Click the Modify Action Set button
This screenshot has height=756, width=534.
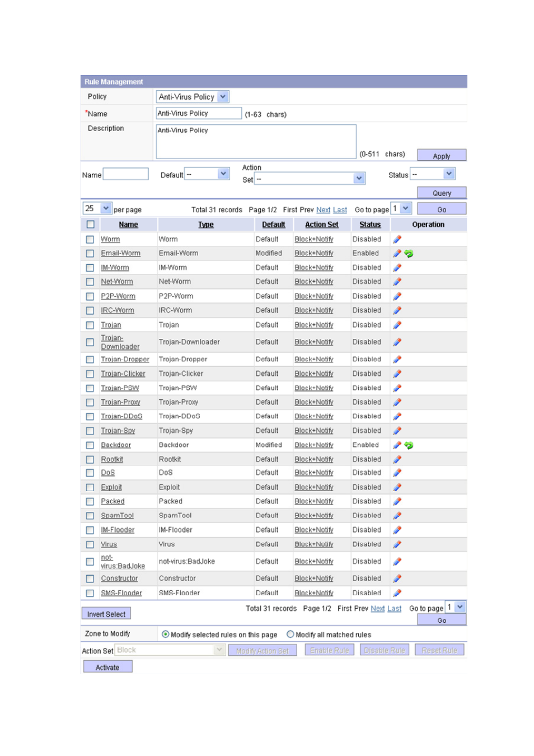coord(262,650)
